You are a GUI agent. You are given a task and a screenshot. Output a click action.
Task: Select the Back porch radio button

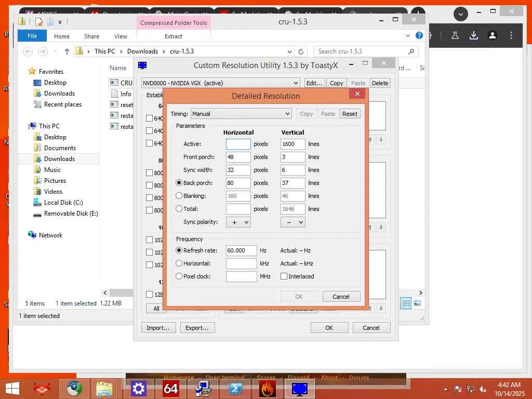(x=179, y=183)
